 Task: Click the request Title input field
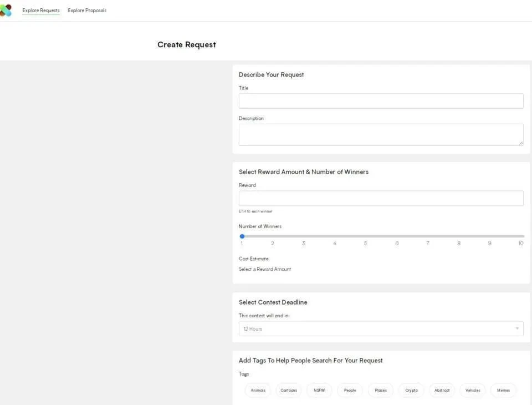[x=381, y=101]
